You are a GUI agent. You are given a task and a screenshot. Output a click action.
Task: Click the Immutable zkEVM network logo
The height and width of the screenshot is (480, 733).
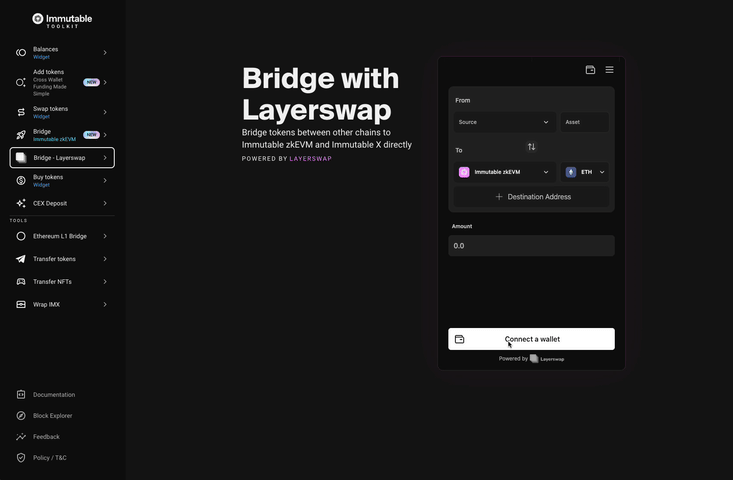point(464,172)
